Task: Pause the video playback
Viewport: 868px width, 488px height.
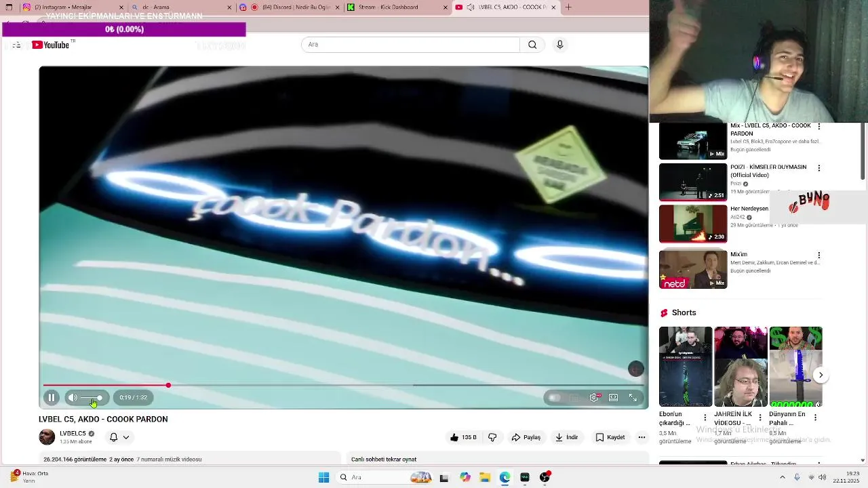Action: click(x=52, y=398)
